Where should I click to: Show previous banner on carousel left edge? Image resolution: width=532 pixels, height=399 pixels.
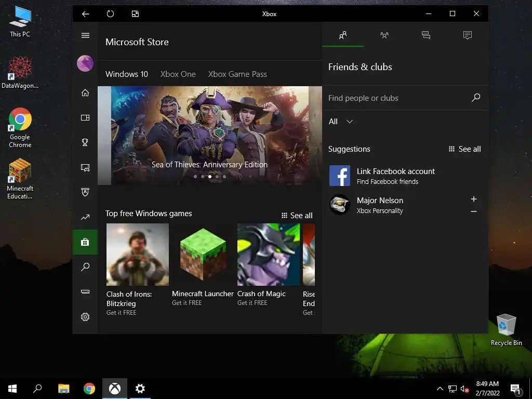click(x=104, y=136)
